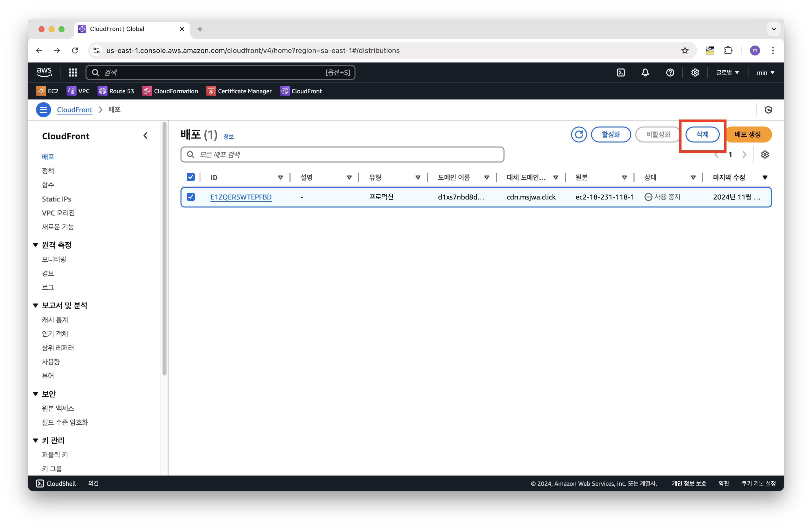812x528 pixels.
Task: Collapse the 보고서 및 분석 section
Action: click(x=35, y=305)
